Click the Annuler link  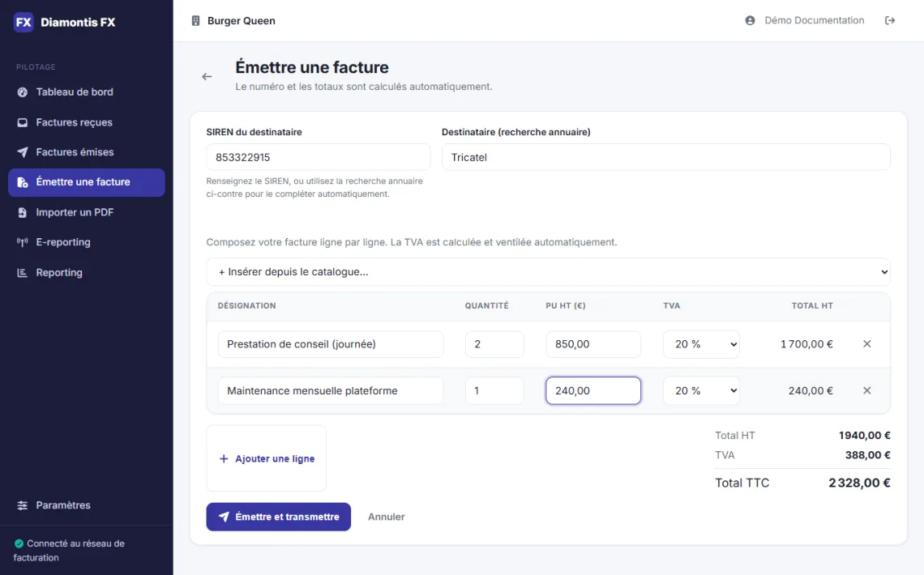pyautogui.click(x=386, y=517)
